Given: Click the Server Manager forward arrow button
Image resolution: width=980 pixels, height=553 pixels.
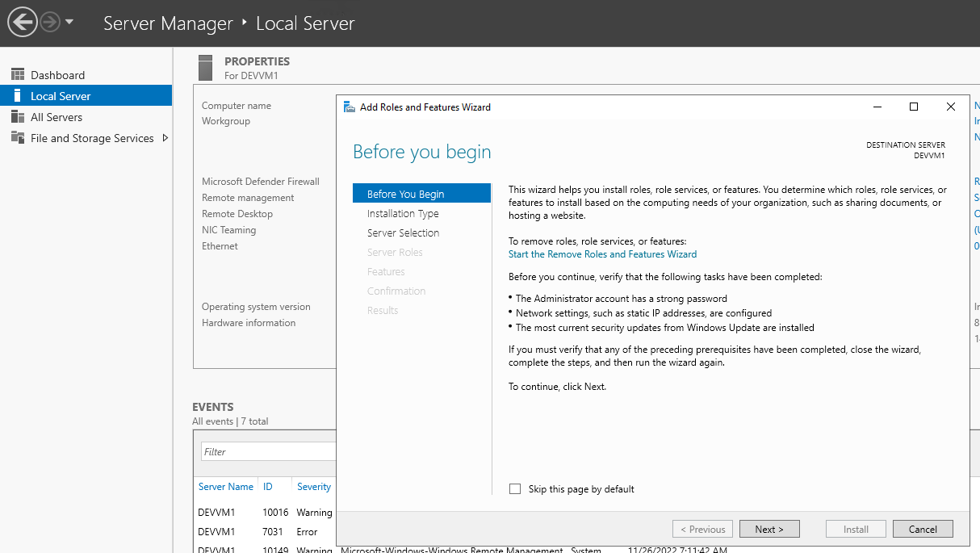Looking at the screenshot, I should (x=50, y=22).
